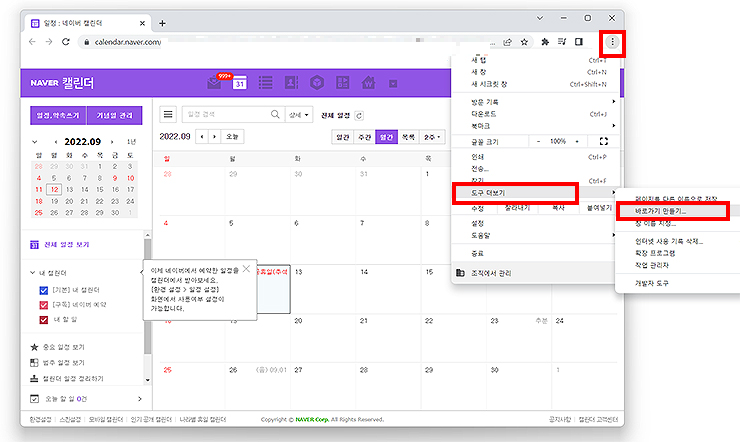This screenshot has width=740, height=442.
Task: Open Chrome tab search dropdown arrow in title bar
Action: point(540,18)
